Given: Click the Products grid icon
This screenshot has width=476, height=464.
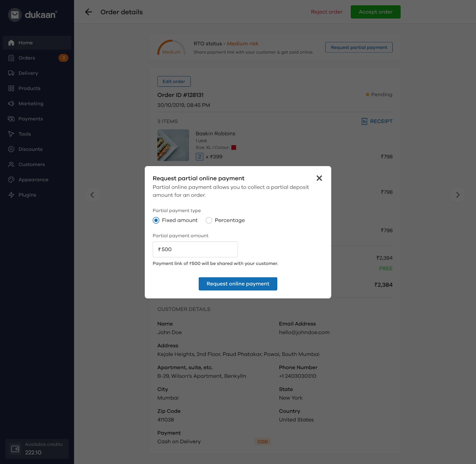Looking at the screenshot, I should 11,88.
